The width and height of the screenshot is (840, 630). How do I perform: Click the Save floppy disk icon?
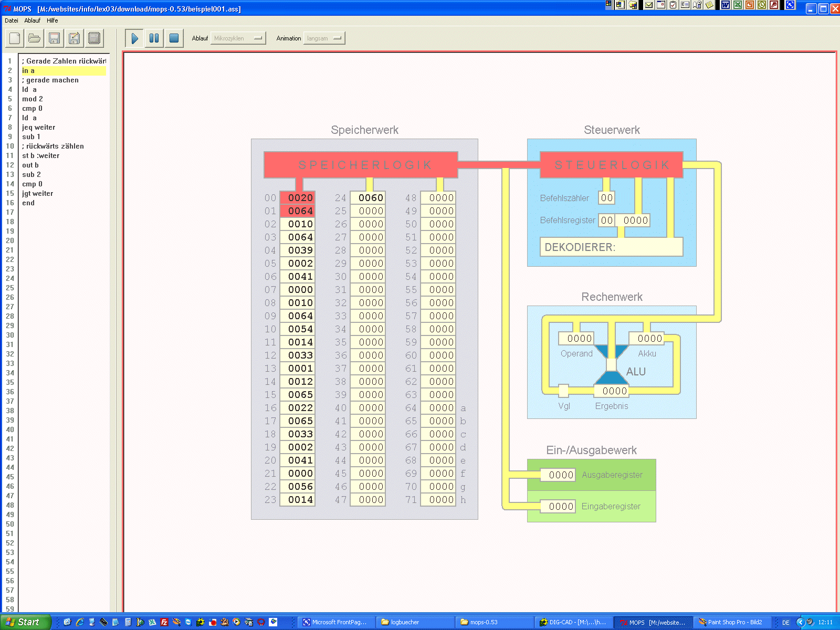(55, 38)
